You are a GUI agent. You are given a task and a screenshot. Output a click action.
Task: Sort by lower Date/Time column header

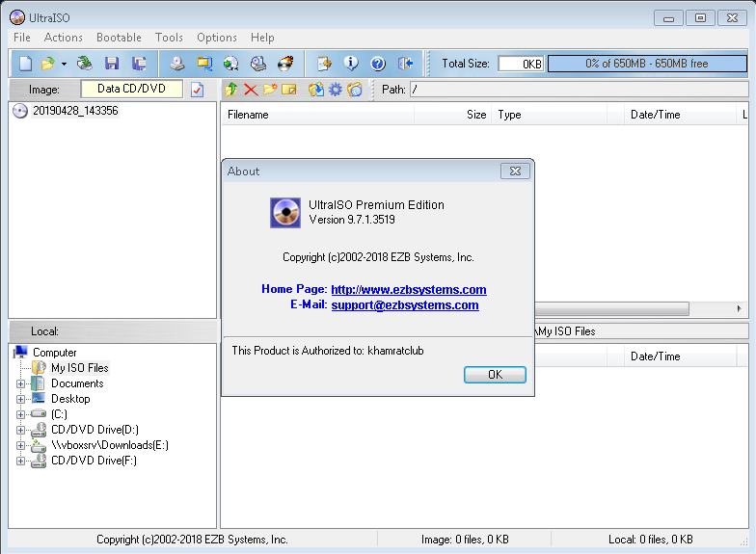(x=680, y=356)
